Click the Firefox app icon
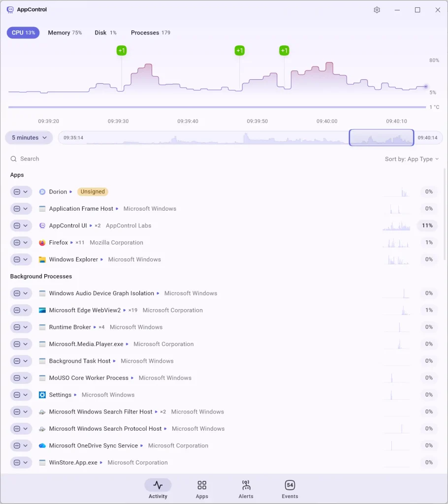The image size is (448, 504). point(42,243)
